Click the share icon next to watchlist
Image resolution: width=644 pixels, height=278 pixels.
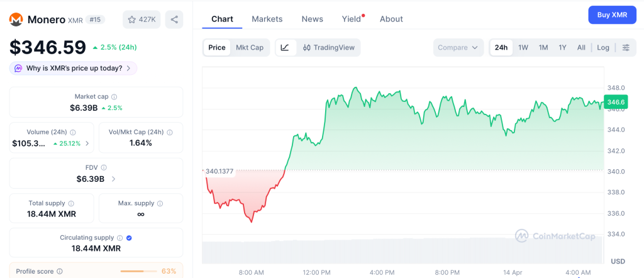[x=174, y=19]
